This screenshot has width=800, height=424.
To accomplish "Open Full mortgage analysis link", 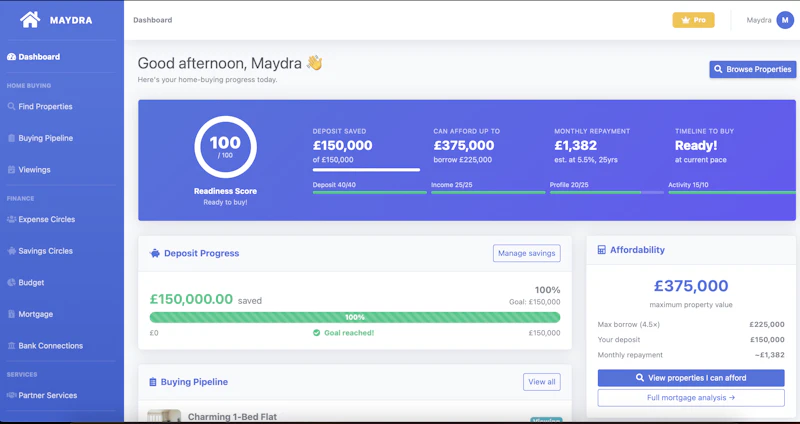I will pos(691,397).
